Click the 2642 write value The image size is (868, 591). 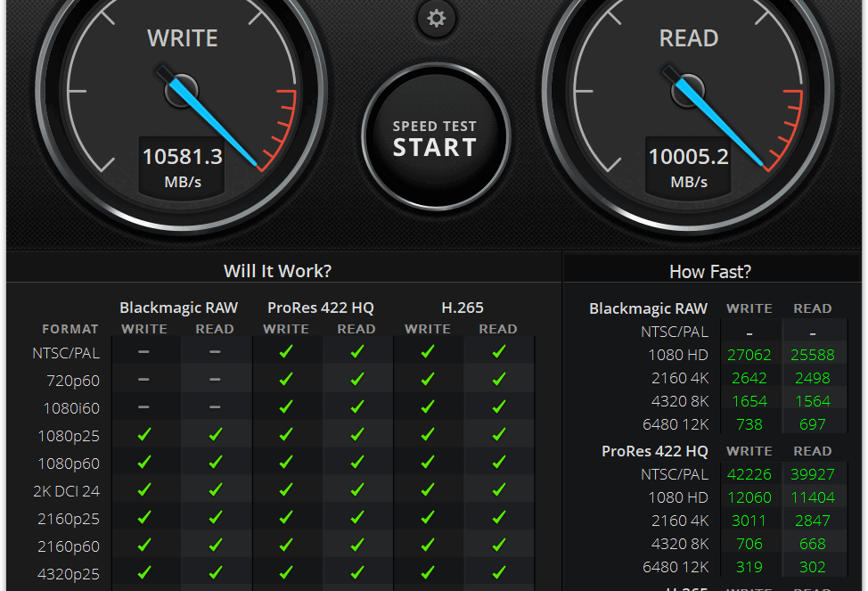pyautogui.click(x=749, y=378)
